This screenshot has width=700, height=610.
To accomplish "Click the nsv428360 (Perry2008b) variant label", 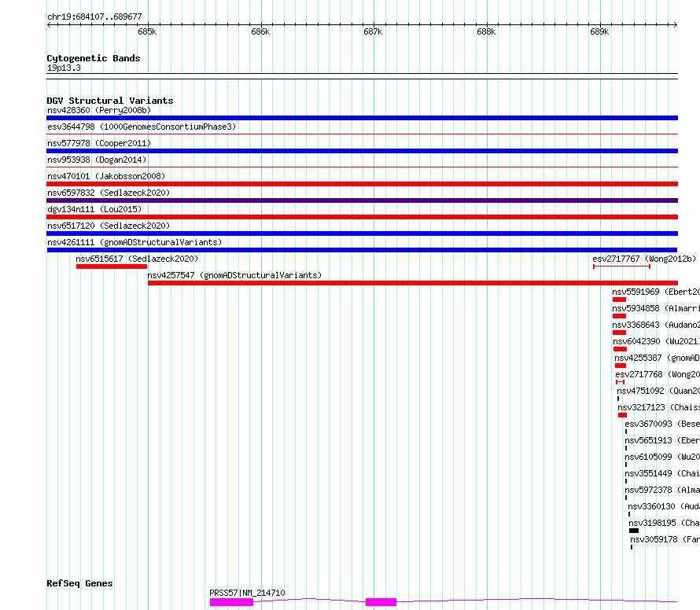I will [99, 110].
